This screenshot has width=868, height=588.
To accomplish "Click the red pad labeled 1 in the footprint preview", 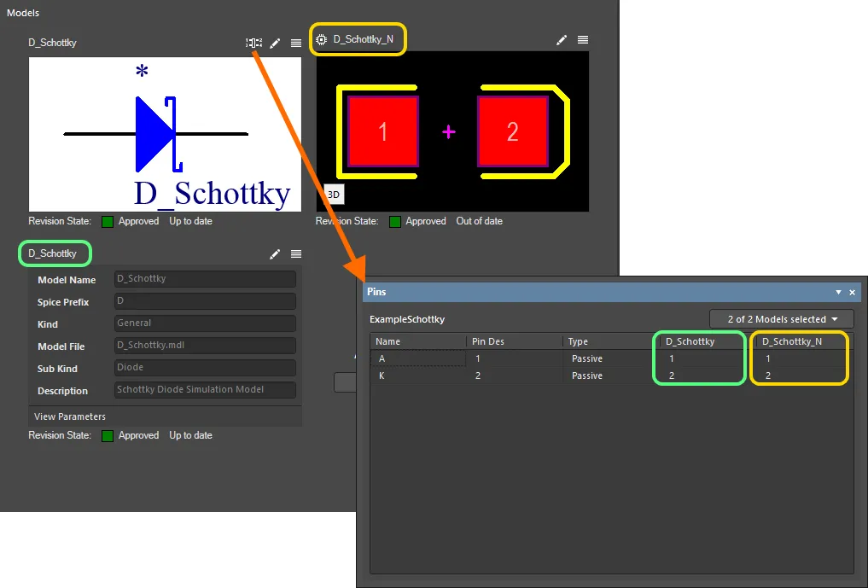I will click(x=382, y=132).
